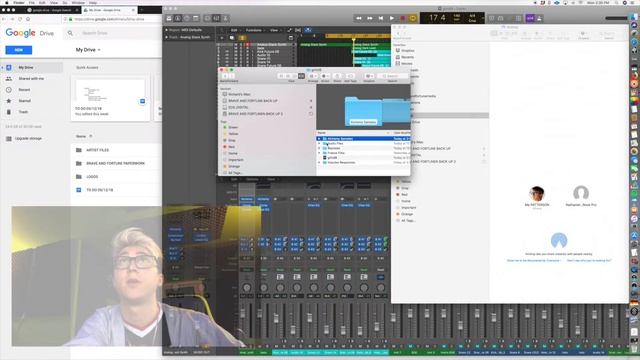The height and width of the screenshot is (360, 640).
Task: Select Richard's iMac in Finder sidebar
Action: pyautogui.click(x=239, y=94)
